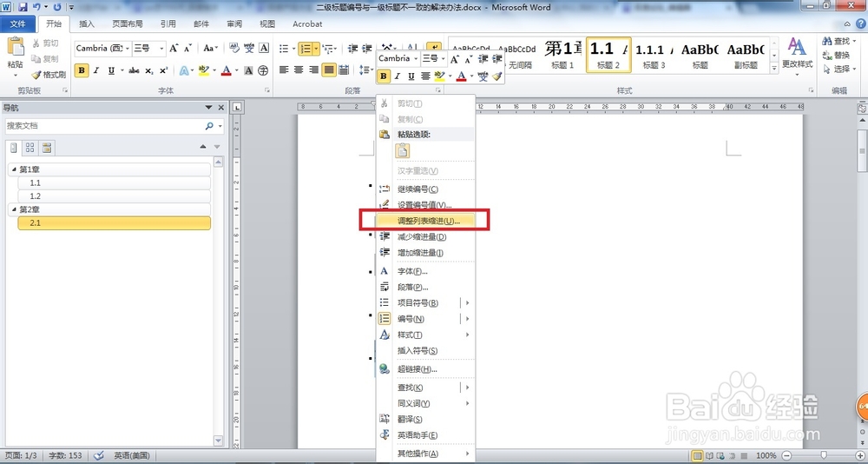Screen dimensions: 868x464
Task: Open search results tab in navigation pane
Action: pyautogui.click(x=47, y=148)
